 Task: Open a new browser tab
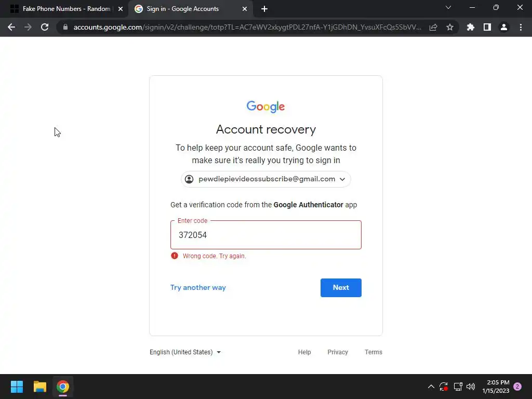click(x=264, y=9)
